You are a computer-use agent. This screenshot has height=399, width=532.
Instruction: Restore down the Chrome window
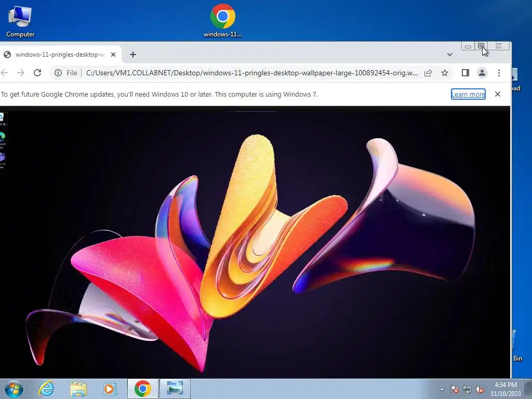[x=481, y=46]
